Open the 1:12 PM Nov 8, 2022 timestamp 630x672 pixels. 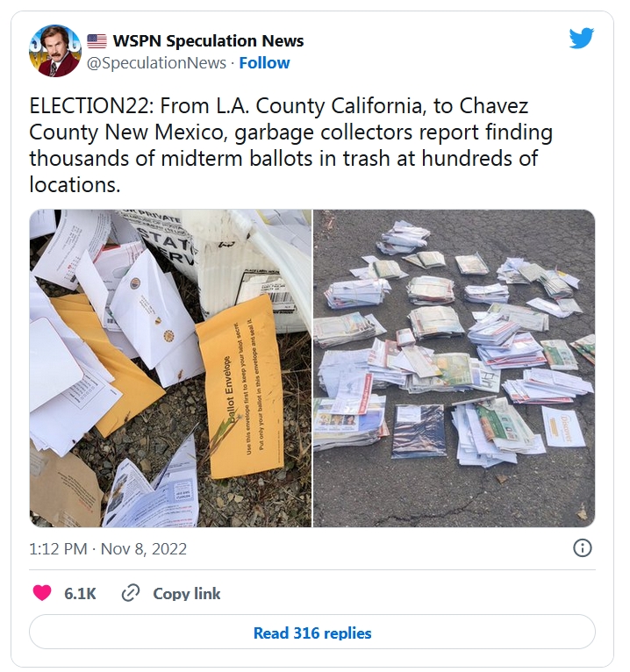(108, 549)
